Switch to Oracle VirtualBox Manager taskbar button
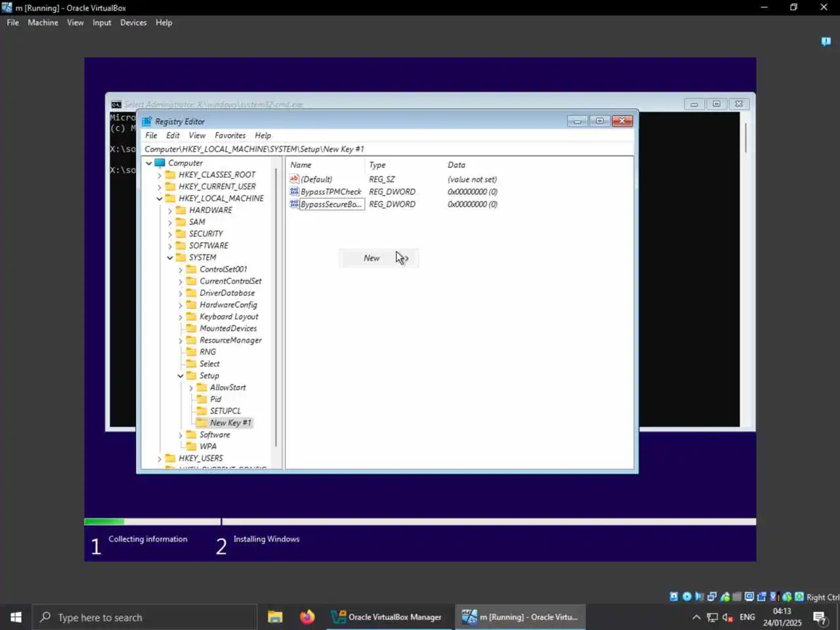This screenshot has width=840, height=630. point(388,617)
